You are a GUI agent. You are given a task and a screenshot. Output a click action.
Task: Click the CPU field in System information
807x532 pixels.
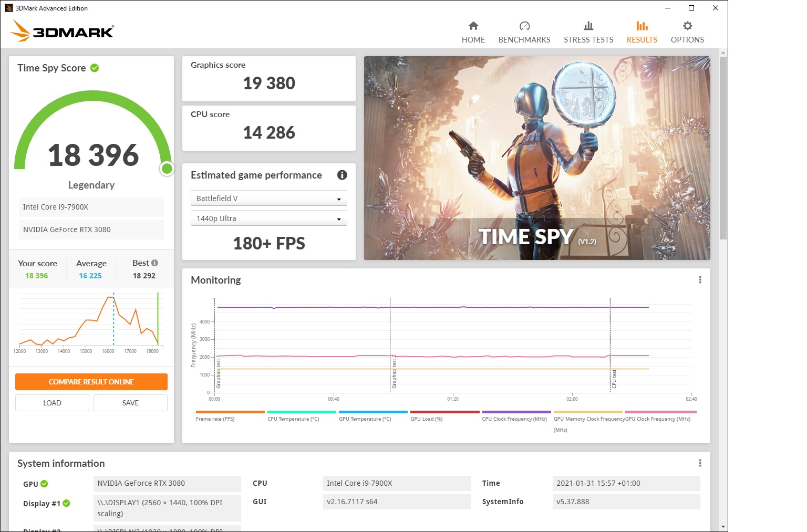tap(397, 483)
